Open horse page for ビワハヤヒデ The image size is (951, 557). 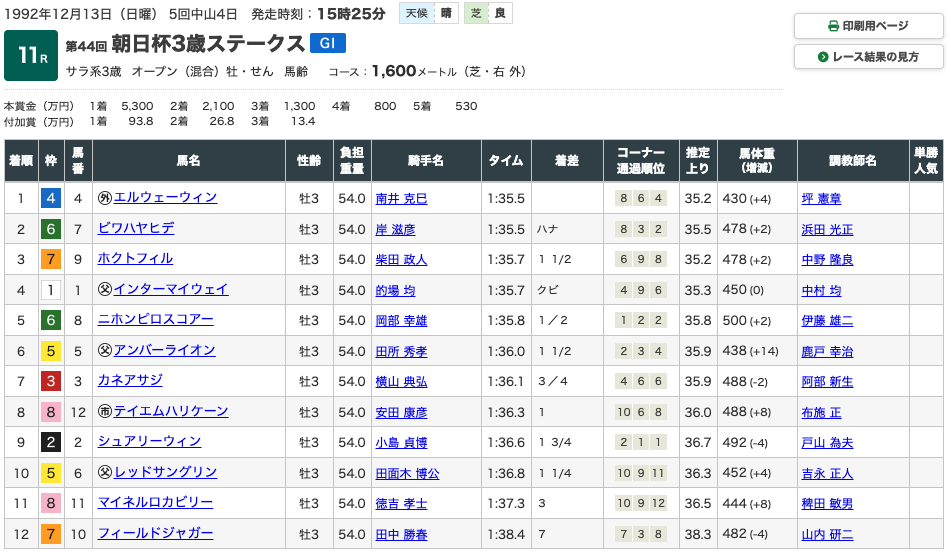click(x=136, y=229)
